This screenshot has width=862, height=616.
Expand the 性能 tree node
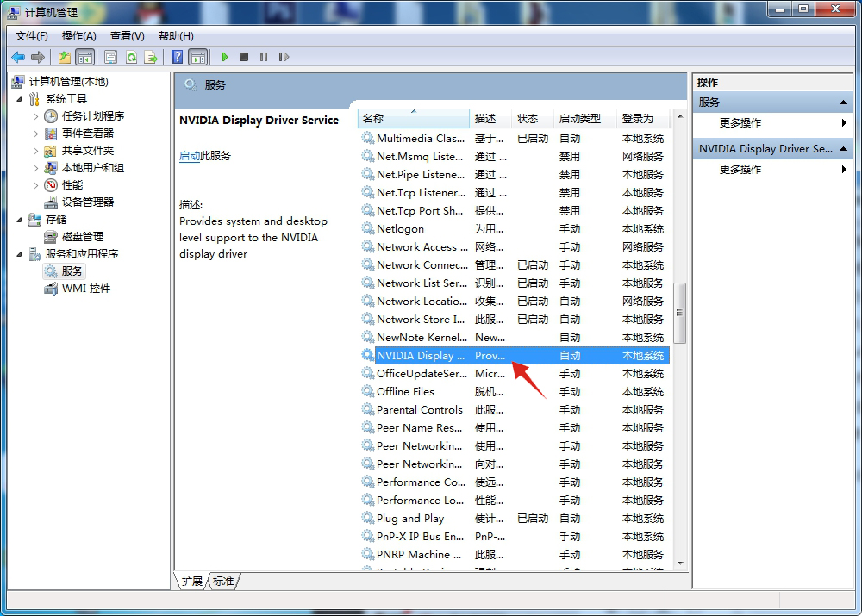point(35,185)
